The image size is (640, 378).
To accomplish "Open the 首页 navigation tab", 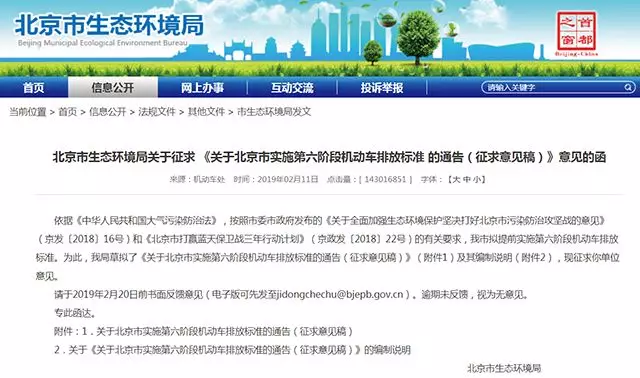I will [x=33, y=87].
